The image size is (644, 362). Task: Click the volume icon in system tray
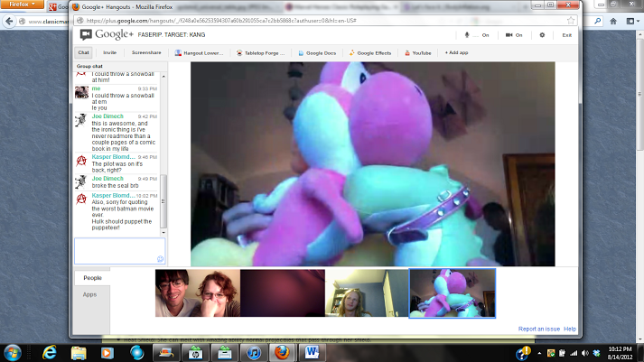pyautogui.click(x=585, y=353)
